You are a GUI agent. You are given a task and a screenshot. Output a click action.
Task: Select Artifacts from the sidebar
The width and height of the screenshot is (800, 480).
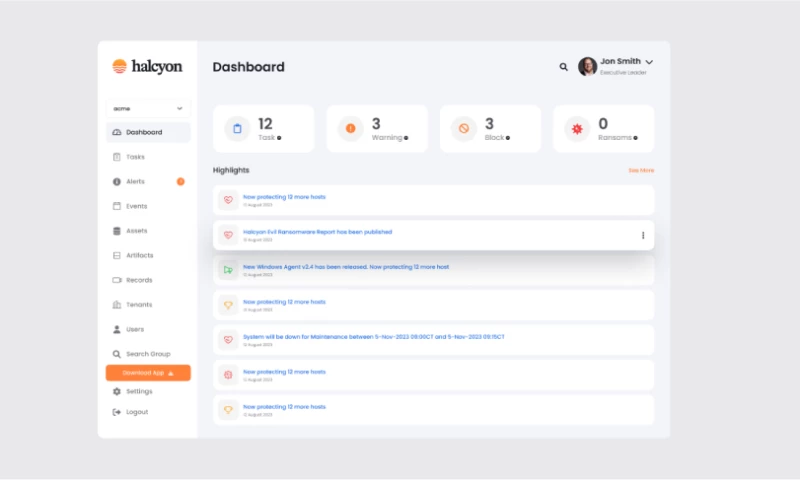click(x=139, y=255)
